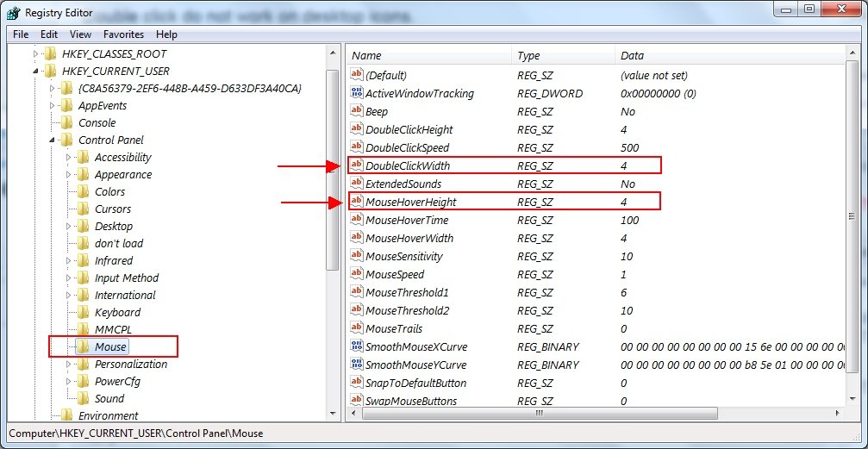Open the Favorites menu

[123, 34]
